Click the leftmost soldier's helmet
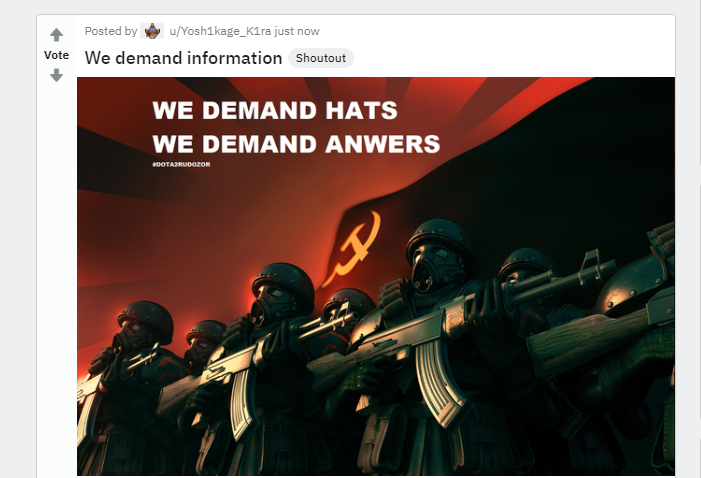701x478 pixels. click(x=146, y=319)
